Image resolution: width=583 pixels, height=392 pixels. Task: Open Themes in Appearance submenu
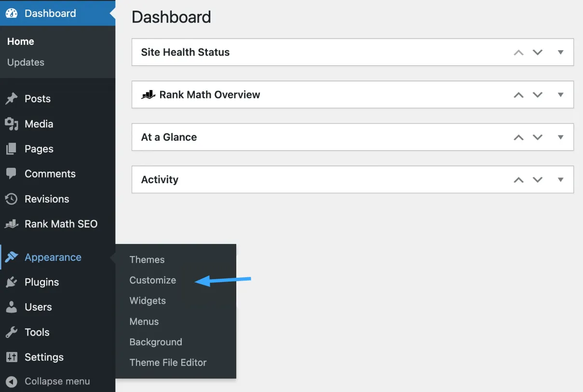[147, 259]
